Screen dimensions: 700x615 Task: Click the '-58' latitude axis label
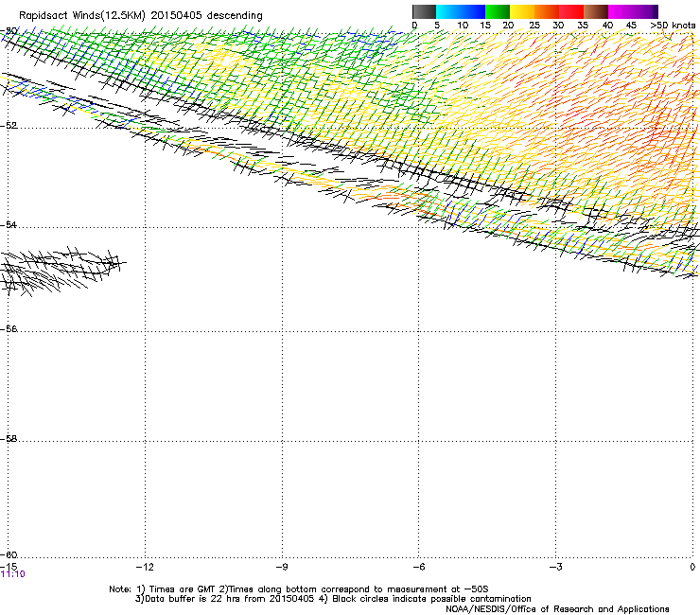pos(9,439)
